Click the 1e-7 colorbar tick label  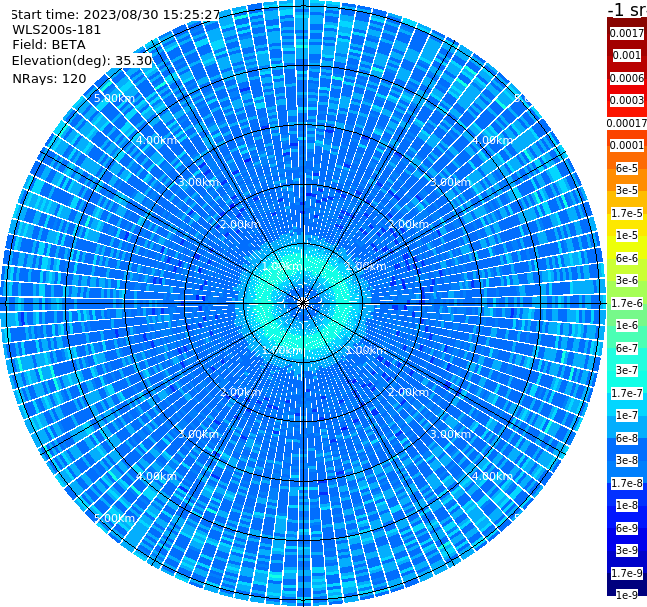click(x=627, y=415)
